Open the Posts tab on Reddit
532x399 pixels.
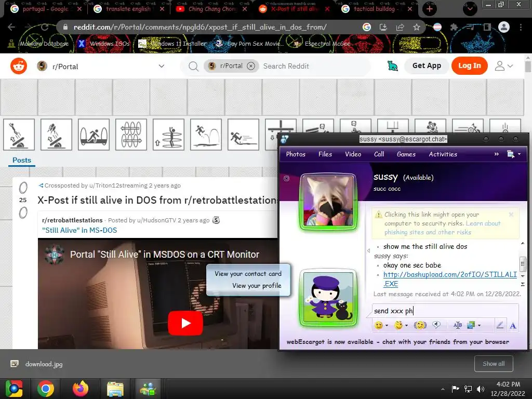point(22,160)
